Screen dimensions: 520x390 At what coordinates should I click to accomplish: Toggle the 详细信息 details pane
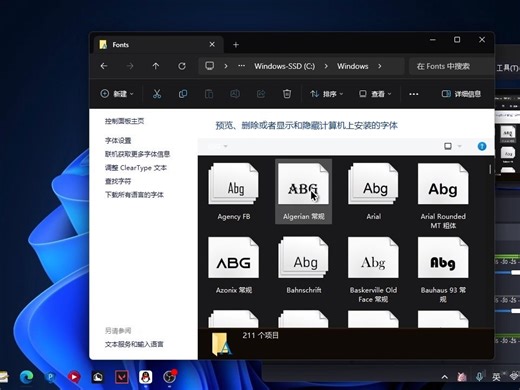click(461, 94)
